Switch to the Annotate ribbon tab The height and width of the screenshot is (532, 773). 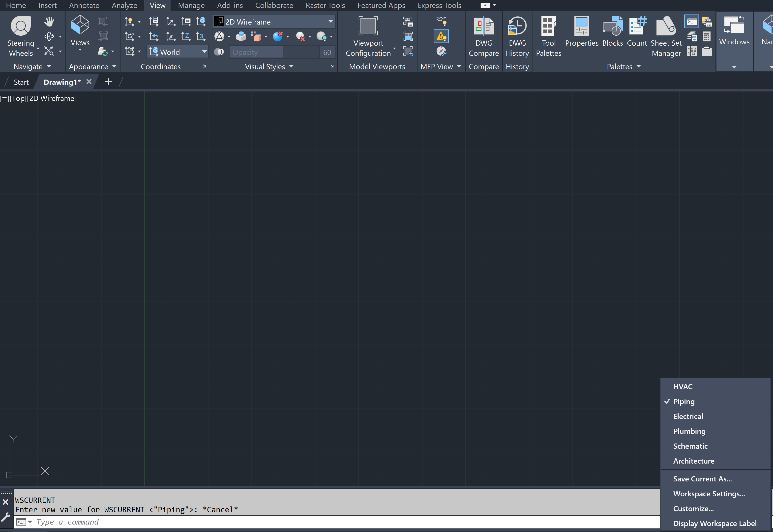(84, 5)
